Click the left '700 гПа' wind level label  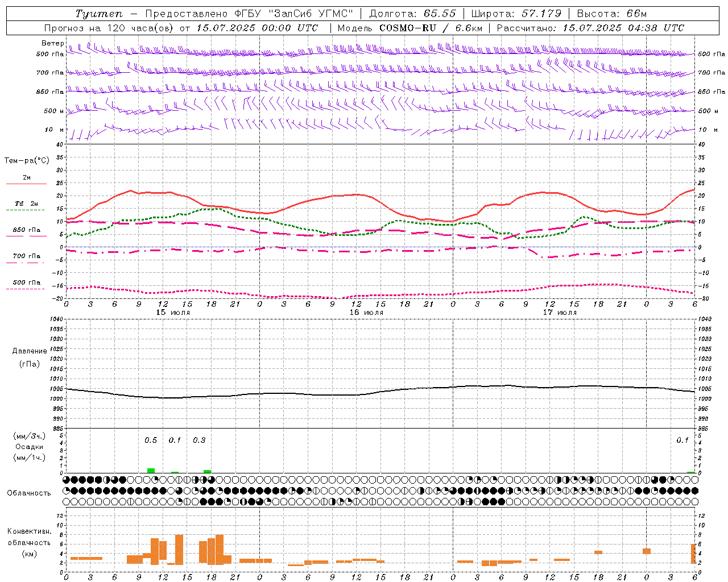click(x=50, y=73)
